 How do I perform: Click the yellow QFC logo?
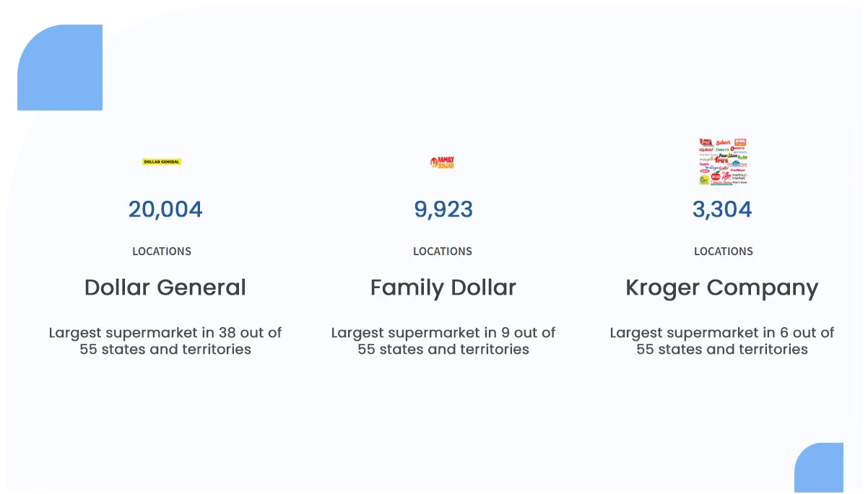[704, 180]
